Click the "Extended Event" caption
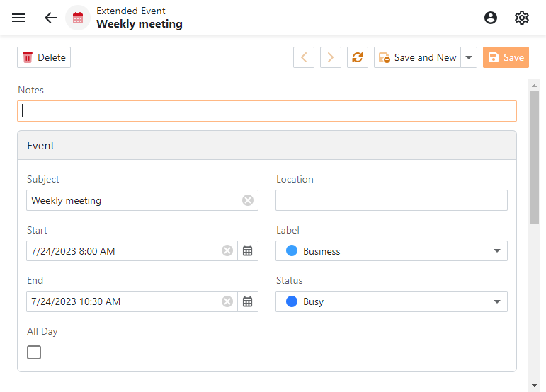Image resolution: width=546 pixels, height=392 pixels. tap(130, 11)
